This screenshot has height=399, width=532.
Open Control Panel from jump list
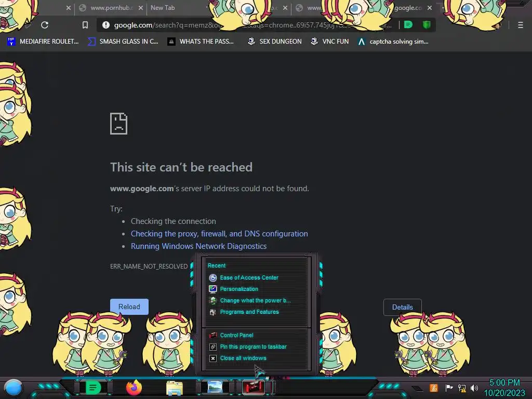pos(236,335)
